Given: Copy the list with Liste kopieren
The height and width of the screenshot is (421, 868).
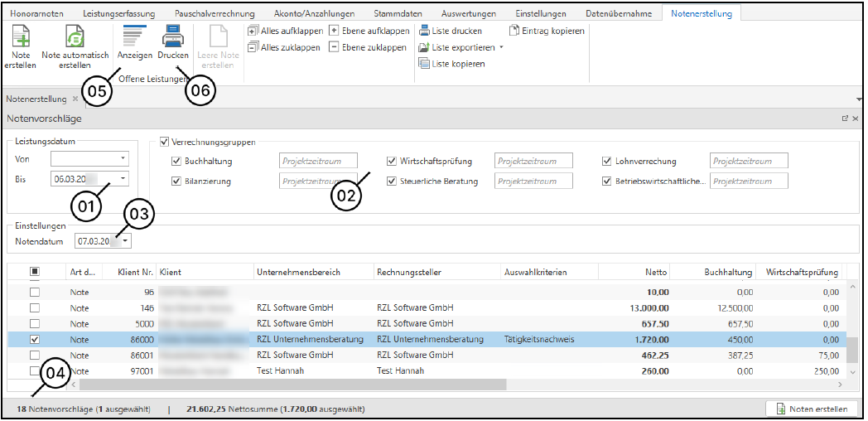Looking at the screenshot, I should 451,64.
